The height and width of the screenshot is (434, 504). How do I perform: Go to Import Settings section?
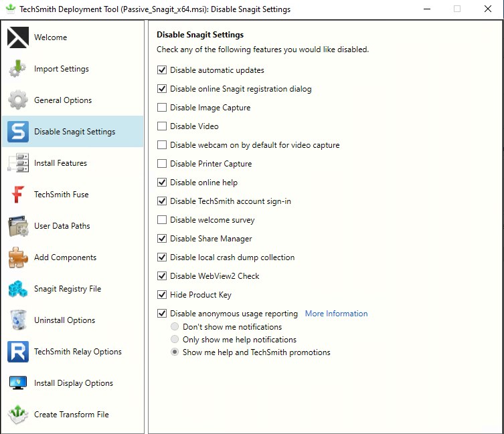(62, 69)
